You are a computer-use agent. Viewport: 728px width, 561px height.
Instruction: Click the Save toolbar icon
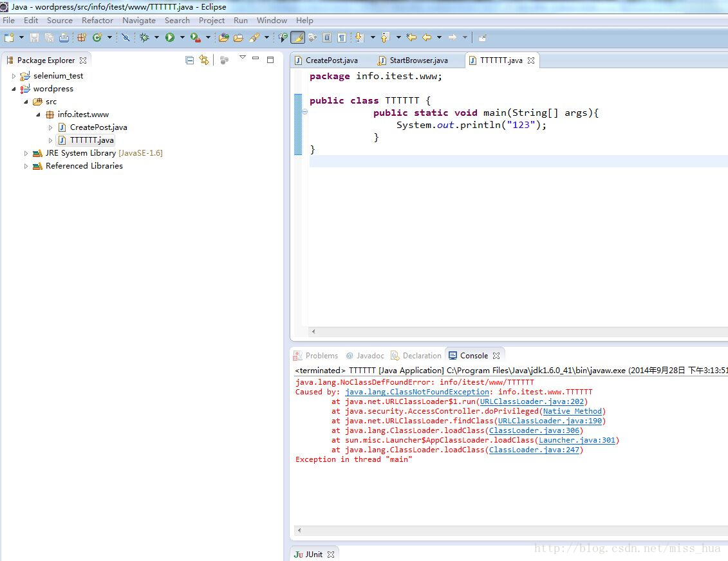34,37
